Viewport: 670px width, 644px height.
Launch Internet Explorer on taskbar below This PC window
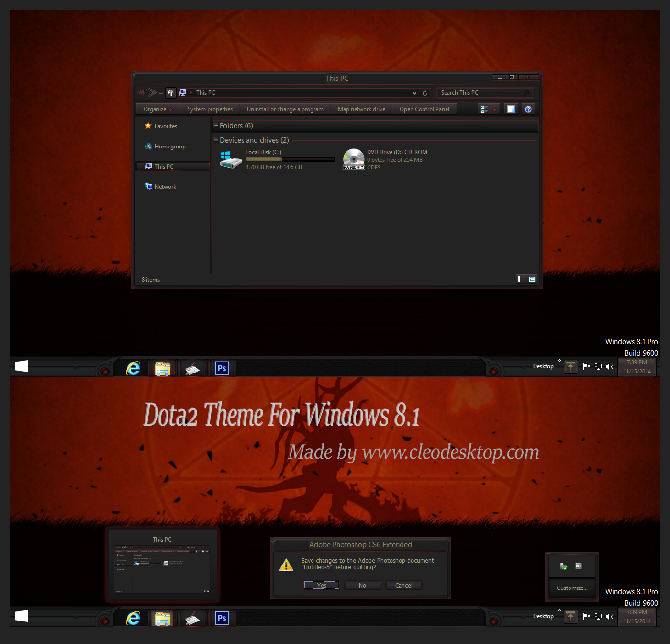pos(133,368)
